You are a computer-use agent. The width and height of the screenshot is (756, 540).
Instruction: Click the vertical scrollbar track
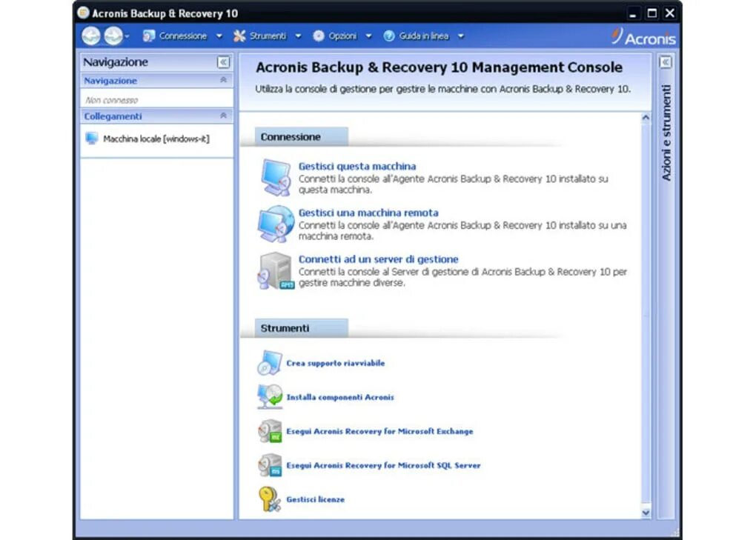click(x=646, y=315)
